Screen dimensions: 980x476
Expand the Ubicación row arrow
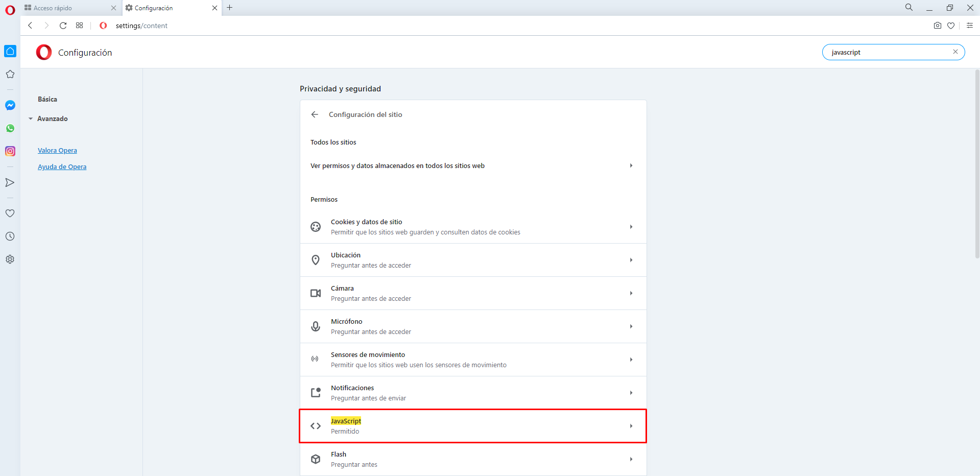[631, 260]
